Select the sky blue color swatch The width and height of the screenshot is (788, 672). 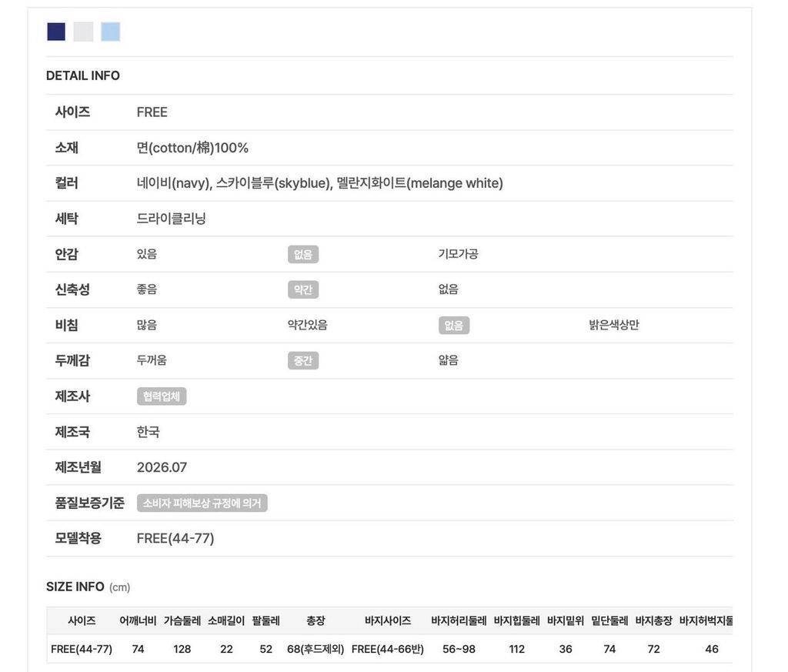111,32
